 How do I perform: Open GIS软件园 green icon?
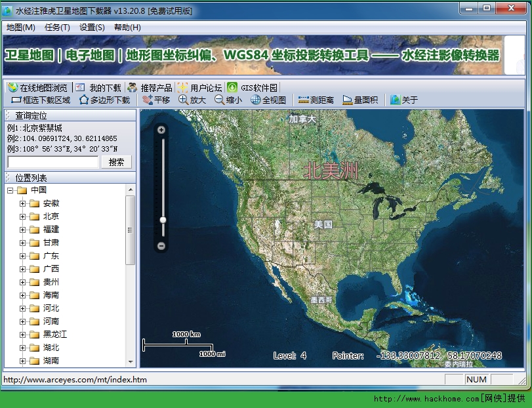click(232, 87)
